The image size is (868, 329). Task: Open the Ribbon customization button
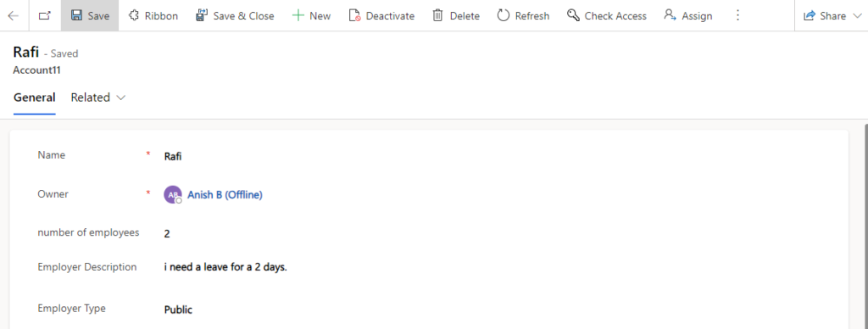(x=153, y=15)
